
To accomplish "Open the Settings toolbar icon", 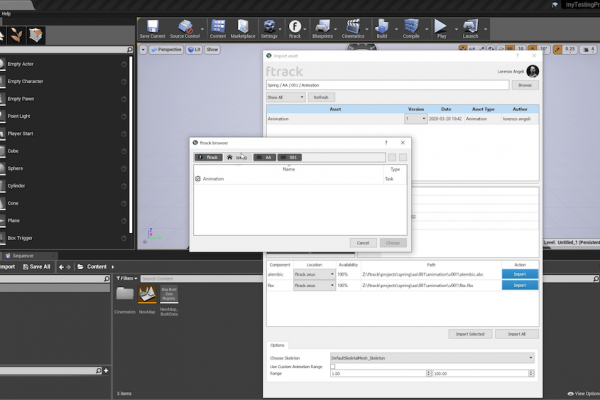I will 269,29.
